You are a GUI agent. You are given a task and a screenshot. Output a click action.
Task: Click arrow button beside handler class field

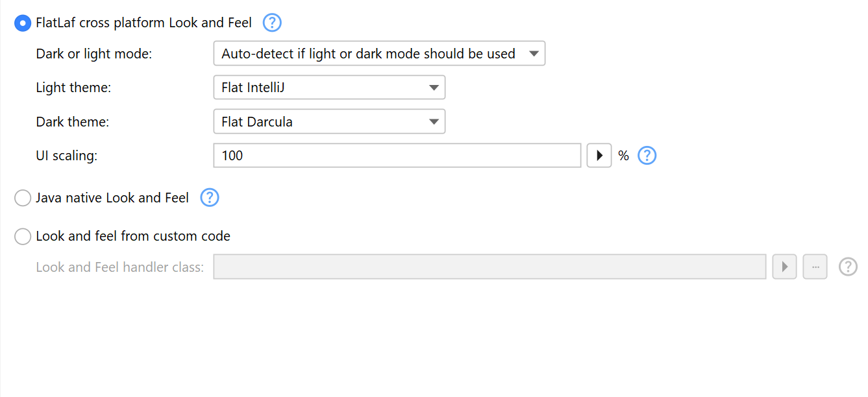[x=784, y=267]
